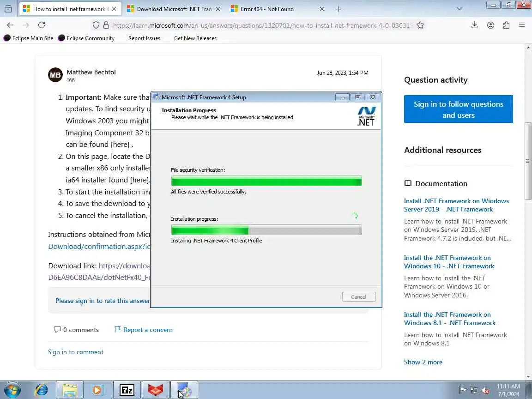Switch to How to install .net framework tab
Image resolution: width=532 pixels, height=399 pixels.
(70, 9)
